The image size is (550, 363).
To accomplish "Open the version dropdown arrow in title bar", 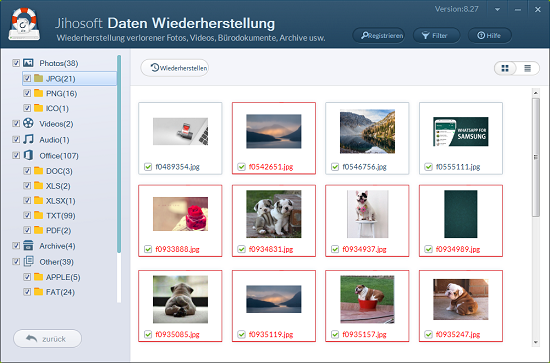I will click(x=497, y=10).
